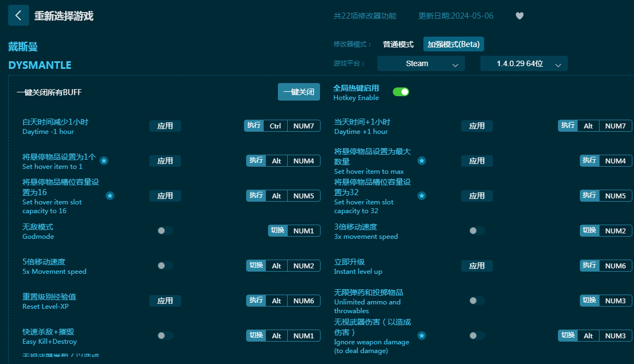Open the 1.4.0.29 64位 version dropdown

(x=524, y=64)
